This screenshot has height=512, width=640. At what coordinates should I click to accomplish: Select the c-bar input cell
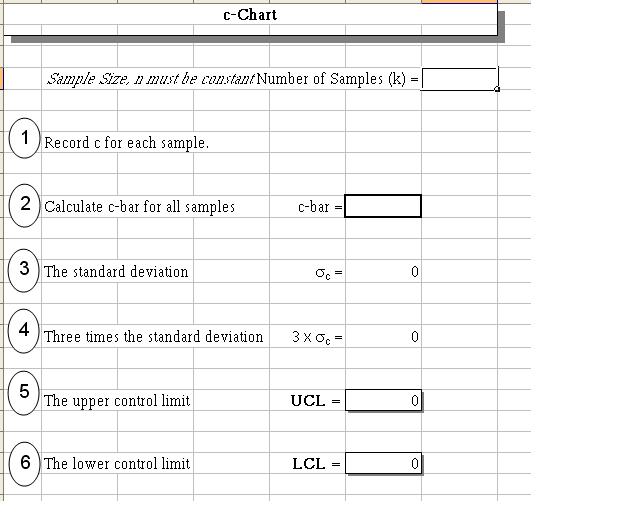383,206
